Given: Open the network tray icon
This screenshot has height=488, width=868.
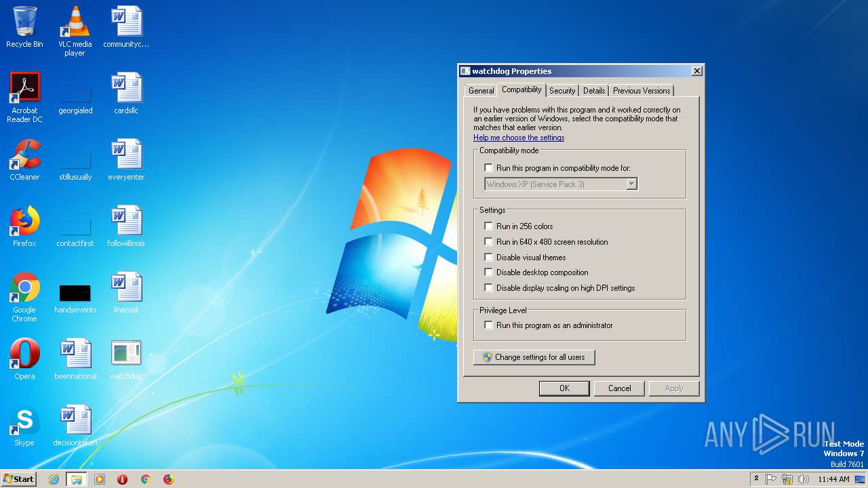Looking at the screenshot, I should pos(787,479).
